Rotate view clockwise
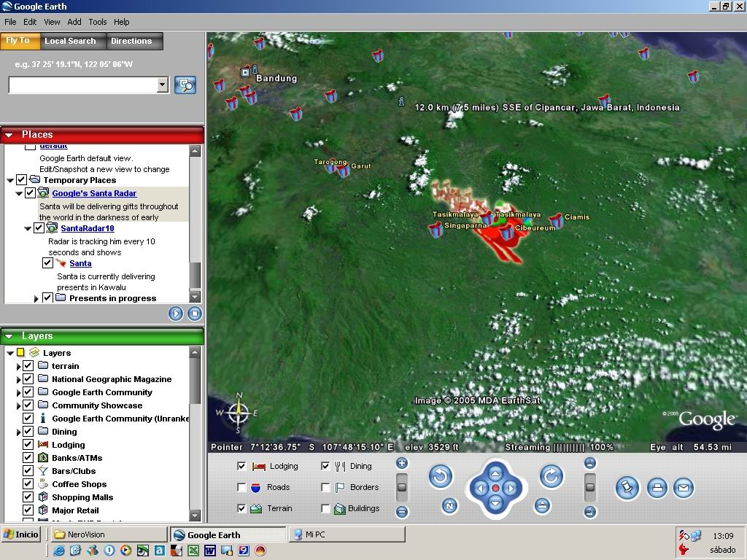The width and height of the screenshot is (747, 560). coord(551,475)
